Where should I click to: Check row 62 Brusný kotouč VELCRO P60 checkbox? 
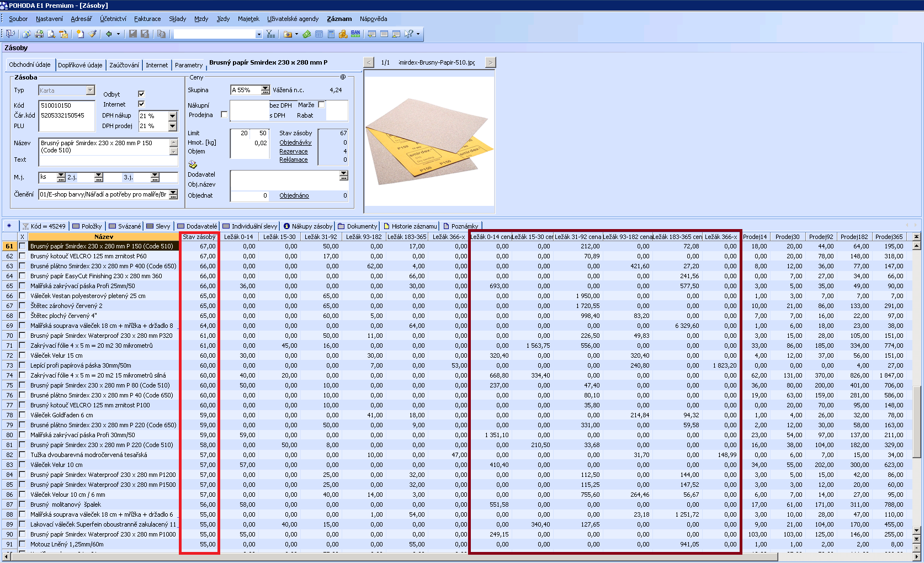pyautogui.click(x=22, y=256)
